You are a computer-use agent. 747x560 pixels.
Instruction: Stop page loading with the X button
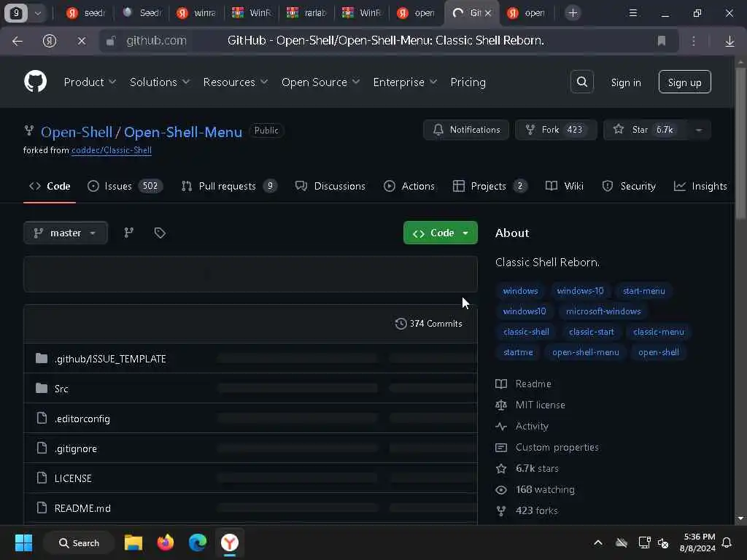(82, 41)
